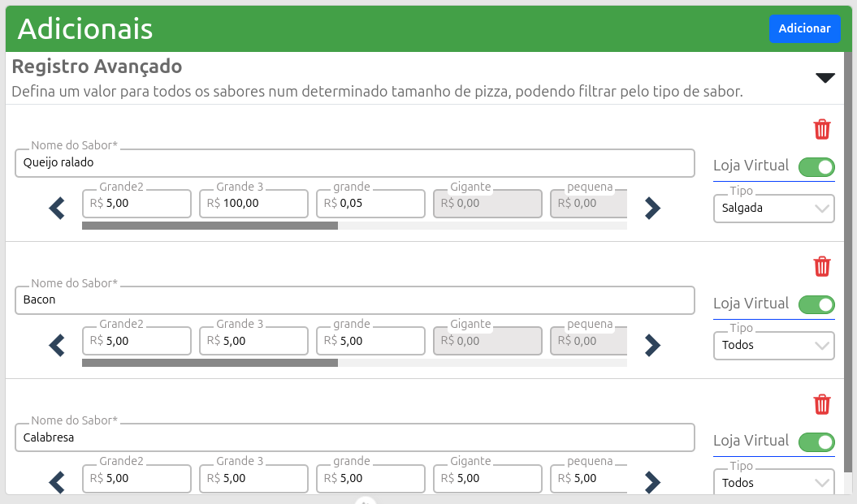Disable Loja Virtual for Queijo ralado
857x504 pixels.
coord(816,167)
